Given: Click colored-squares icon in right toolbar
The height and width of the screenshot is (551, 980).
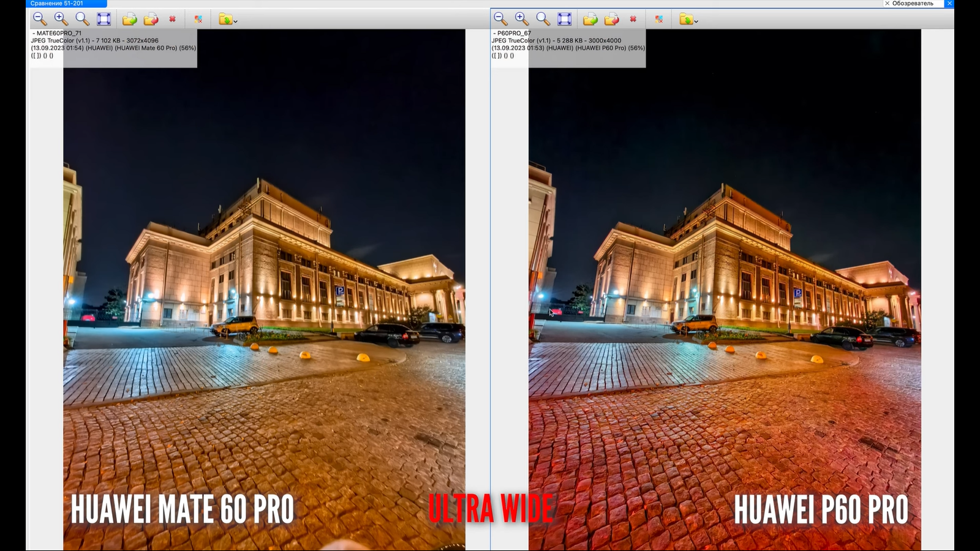Looking at the screenshot, I should pyautogui.click(x=658, y=20).
